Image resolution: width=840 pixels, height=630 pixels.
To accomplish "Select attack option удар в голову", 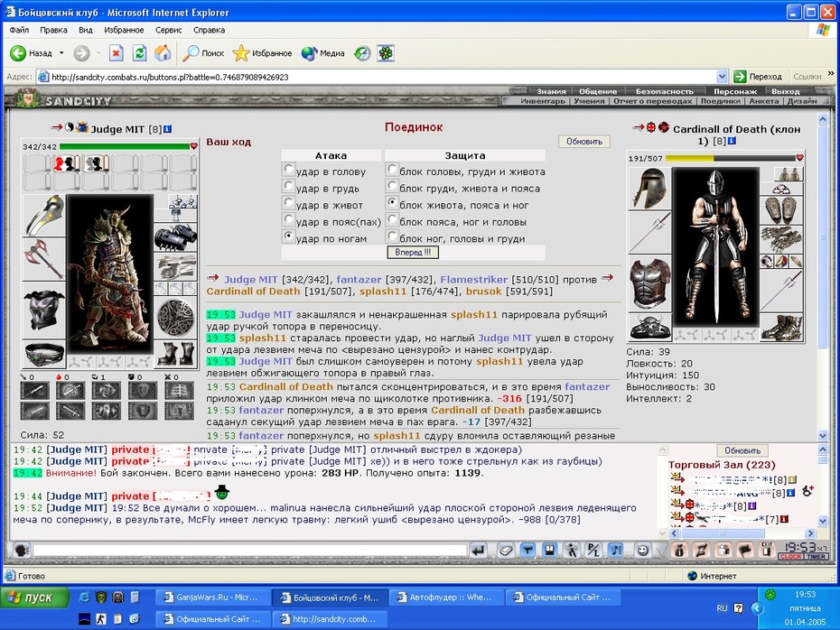I will point(289,170).
